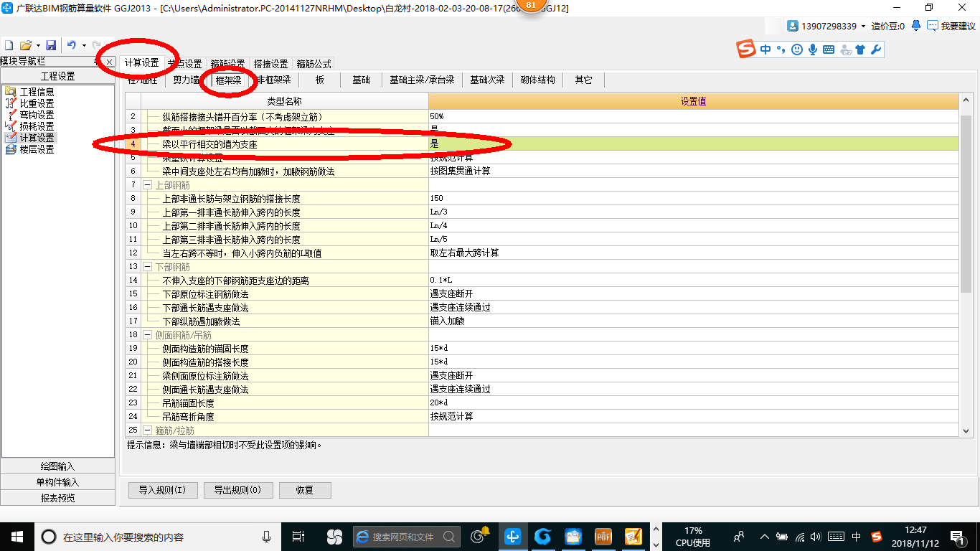Click the notification bell icon

916,26
